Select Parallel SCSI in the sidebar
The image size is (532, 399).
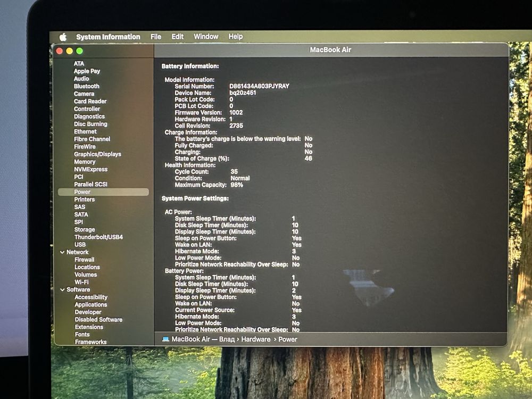coord(90,184)
